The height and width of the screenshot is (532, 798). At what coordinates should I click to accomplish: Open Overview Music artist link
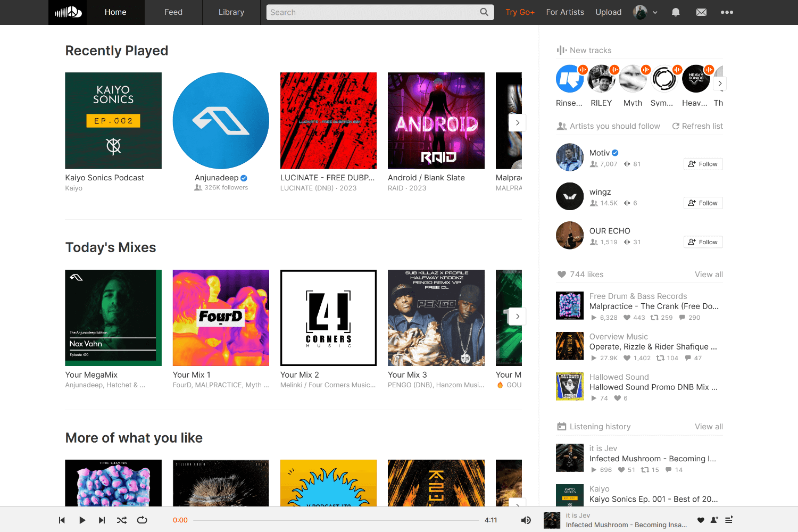(618, 337)
